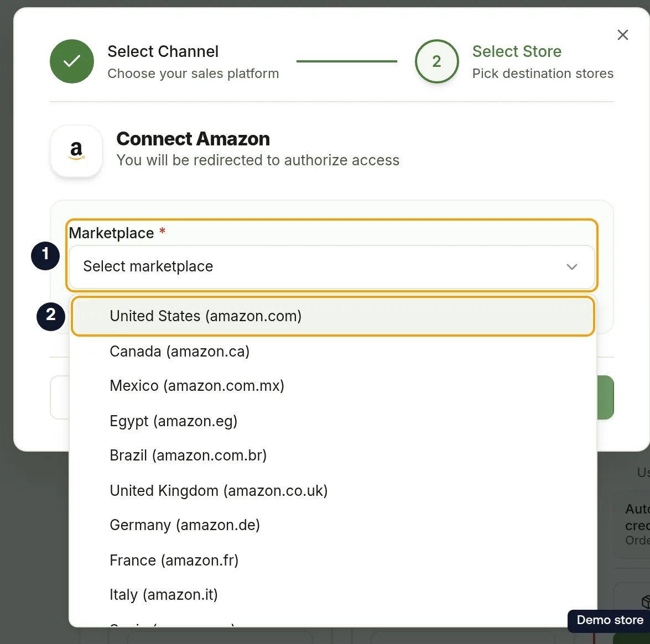Choose Canada (amazon.ca) option
The height and width of the screenshot is (644, 650).
pyautogui.click(x=333, y=351)
